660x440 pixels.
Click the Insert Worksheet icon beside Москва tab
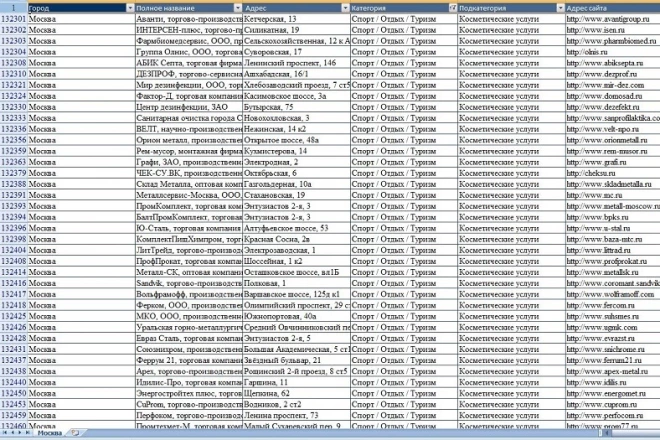tap(74, 432)
